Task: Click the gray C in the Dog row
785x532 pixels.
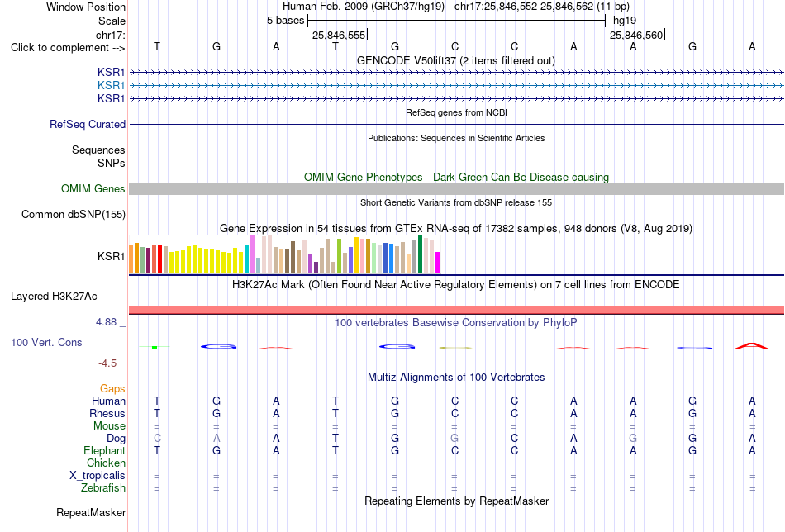Action: click(x=157, y=439)
